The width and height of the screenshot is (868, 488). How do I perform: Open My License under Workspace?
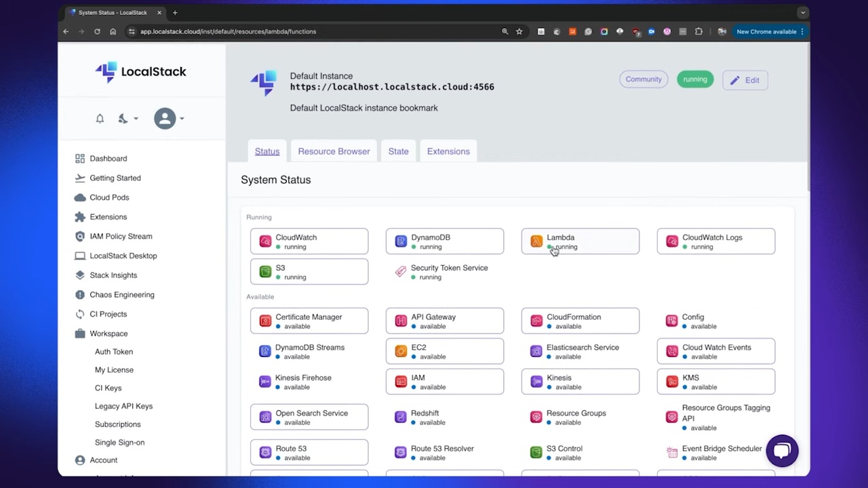(x=114, y=370)
